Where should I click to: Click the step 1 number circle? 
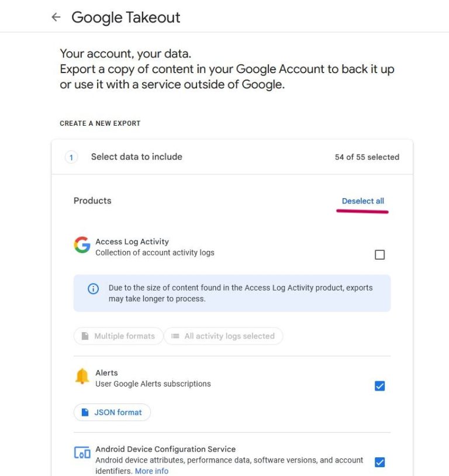[71, 157]
